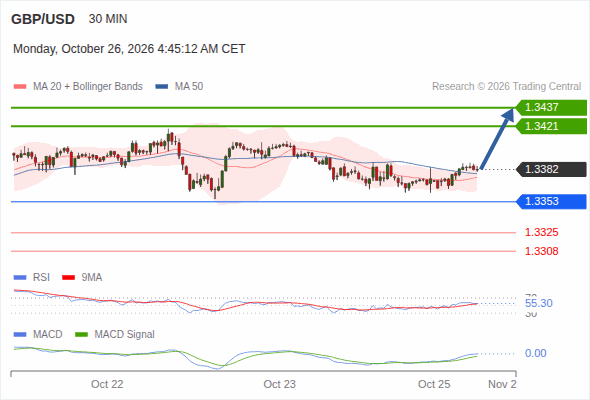Click the 30 MIN timeframe label
This screenshot has width=590, height=400.
[108, 19]
